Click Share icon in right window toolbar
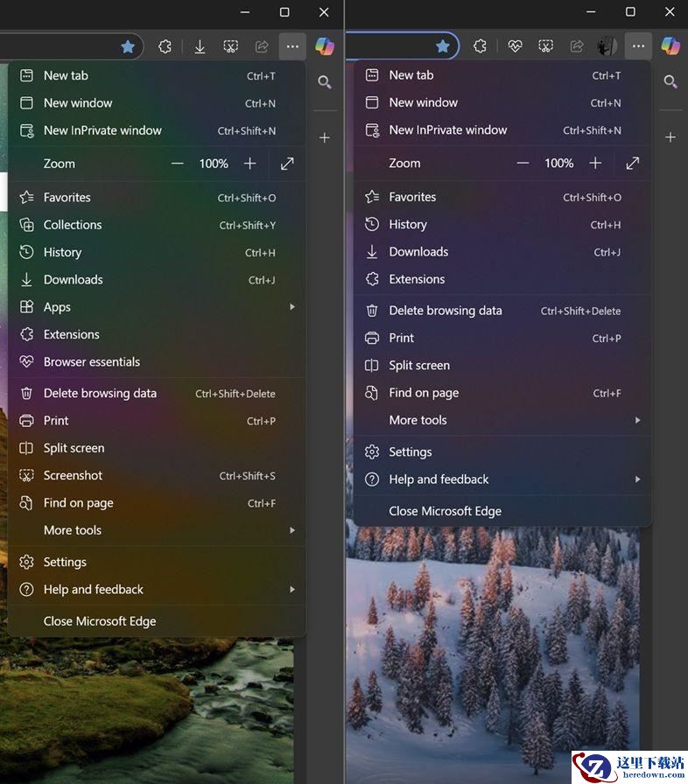 (x=577, y=46)
